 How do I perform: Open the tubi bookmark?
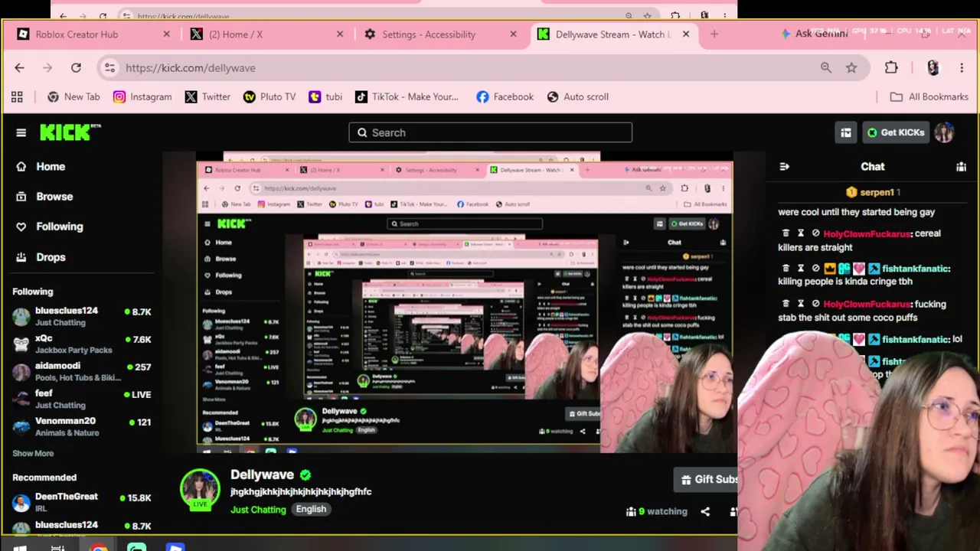pos(325,97)
